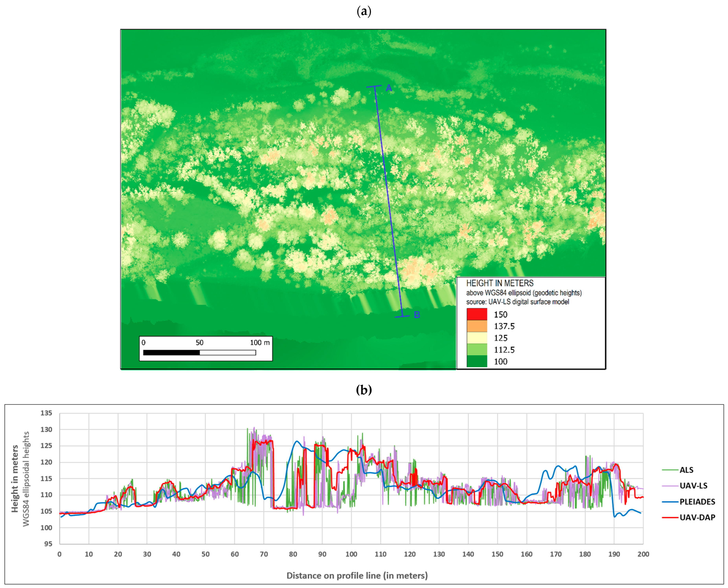Click the scale bar '100 m' label
Viewport: 728px width, 588px height.
[x=260, y=343]
